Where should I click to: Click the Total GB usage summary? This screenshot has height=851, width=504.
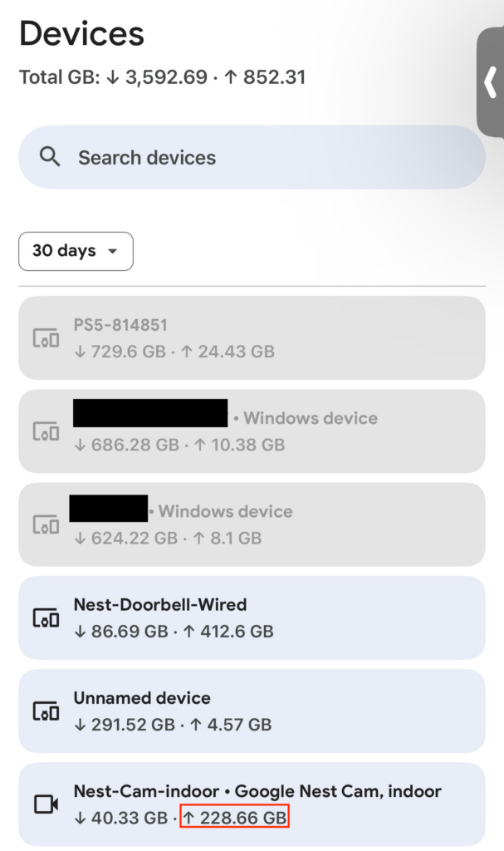coord(163,78)
